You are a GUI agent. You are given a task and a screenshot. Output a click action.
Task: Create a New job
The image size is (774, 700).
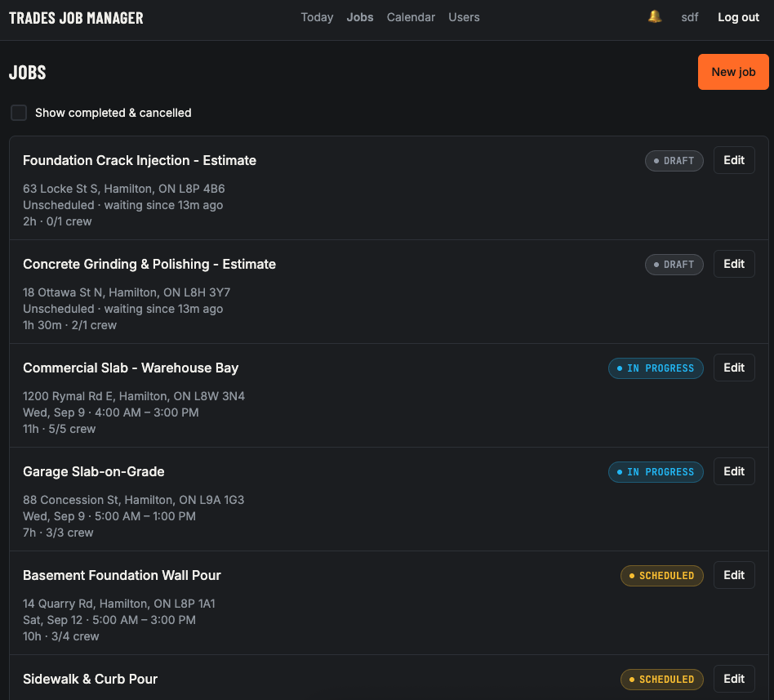pos(733,72)
